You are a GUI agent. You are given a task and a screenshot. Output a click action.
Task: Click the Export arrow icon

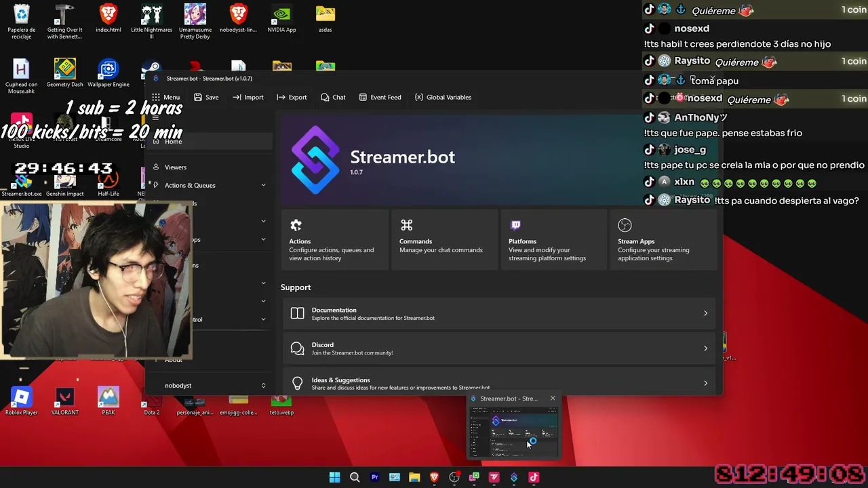tap(281, 97)
